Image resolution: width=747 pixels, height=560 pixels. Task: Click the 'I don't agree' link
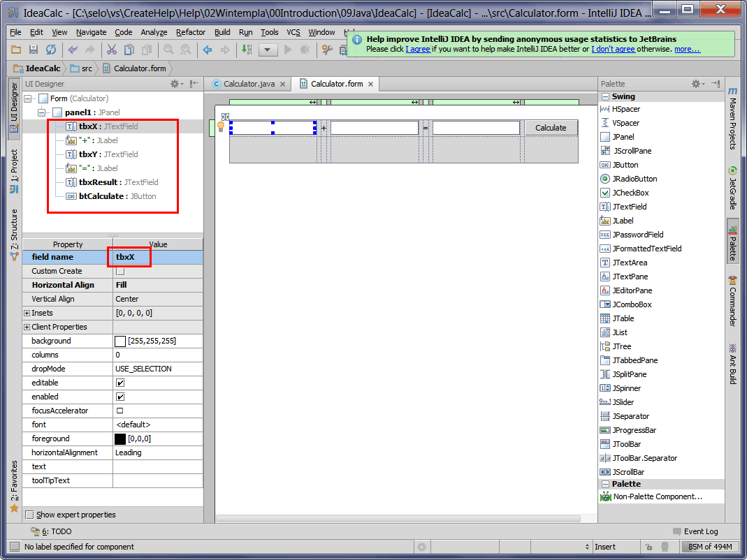pos(613,49)
